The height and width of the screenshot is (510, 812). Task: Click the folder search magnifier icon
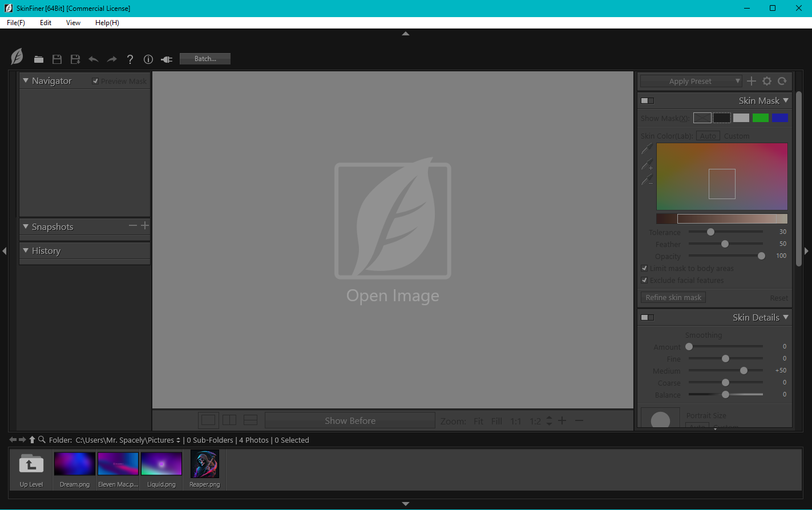coord(42,440)
